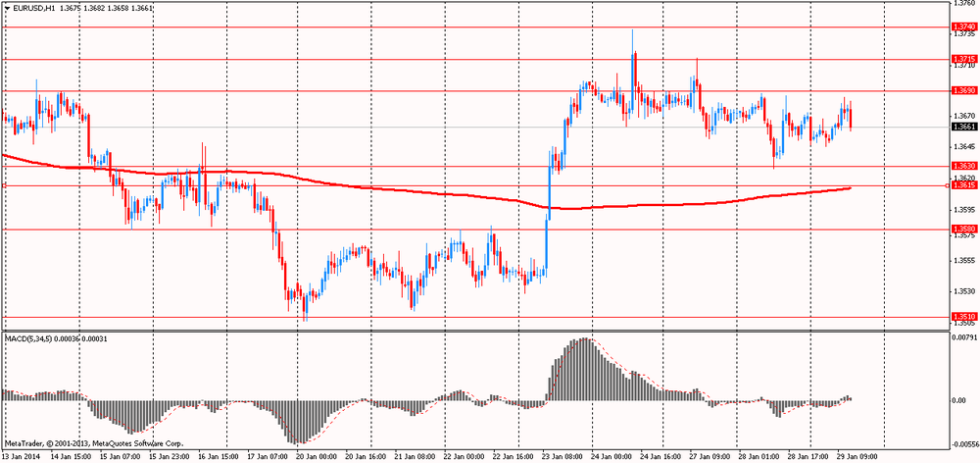Click the 16 Jan 15:00 time label

click(x=218, y=457)
